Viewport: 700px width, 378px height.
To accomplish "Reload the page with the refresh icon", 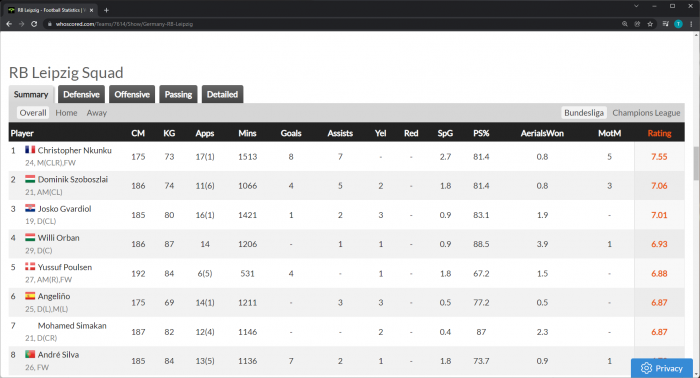I will 34,24.
